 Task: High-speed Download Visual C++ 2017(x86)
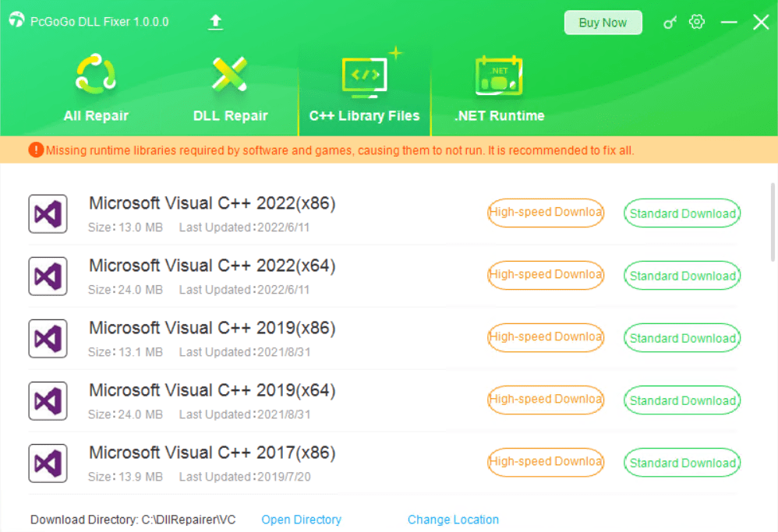pyautogui.click(x=545, y=463)
